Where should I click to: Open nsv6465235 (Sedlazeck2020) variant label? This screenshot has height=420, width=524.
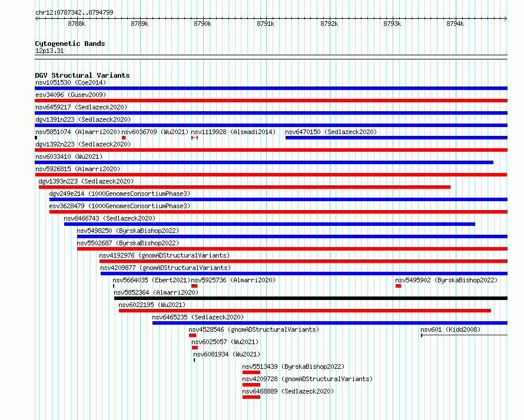198,317
